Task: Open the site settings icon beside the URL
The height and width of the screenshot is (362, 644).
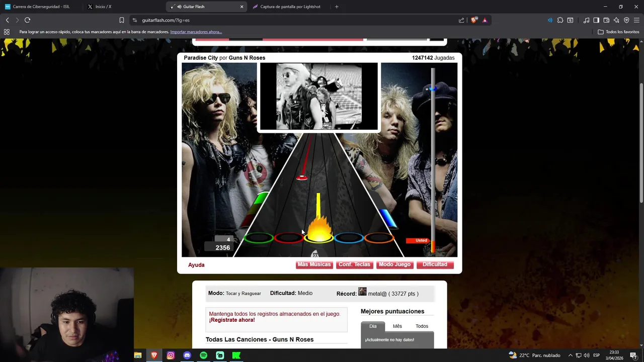Action: tap(134, 20)
